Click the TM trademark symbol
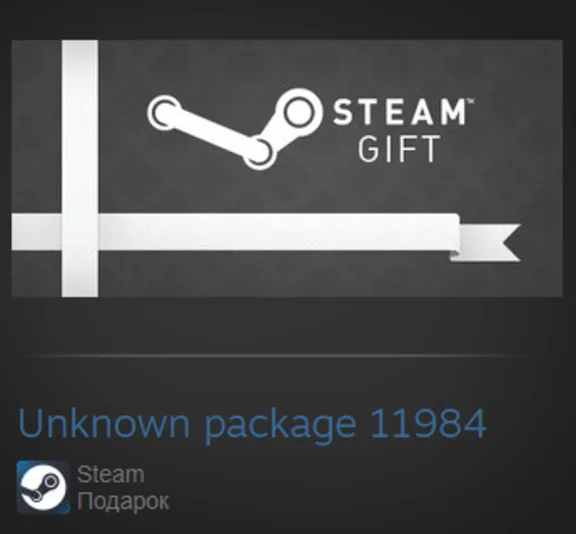576x534 pixels. (x=470, y=101)
